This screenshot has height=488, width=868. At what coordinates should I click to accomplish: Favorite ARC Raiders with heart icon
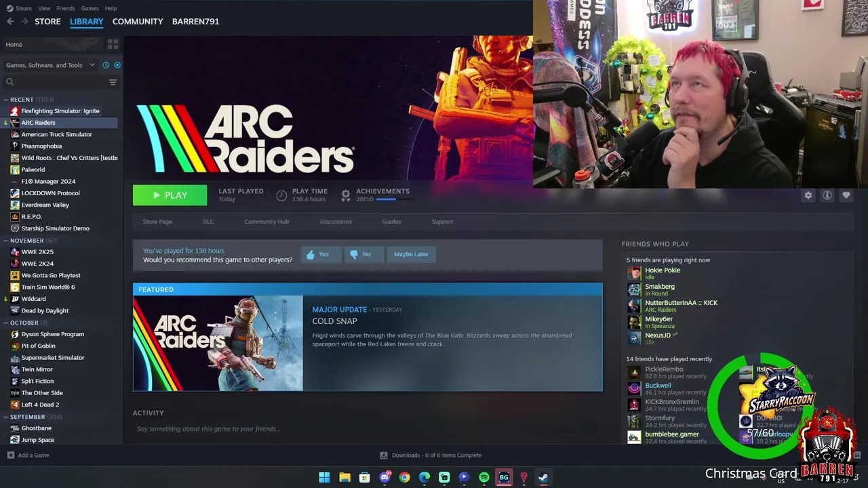click(x=846, y=195)
